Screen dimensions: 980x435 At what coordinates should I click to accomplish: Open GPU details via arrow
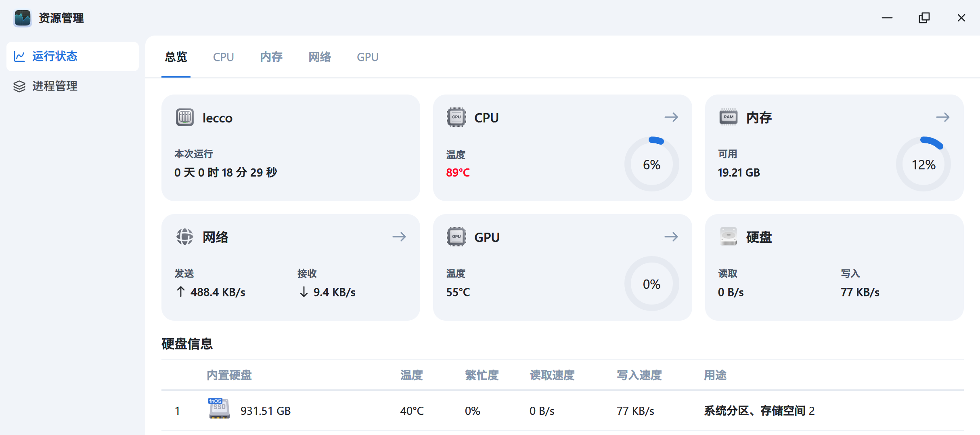pyautogui.click(x=671, y=237)
